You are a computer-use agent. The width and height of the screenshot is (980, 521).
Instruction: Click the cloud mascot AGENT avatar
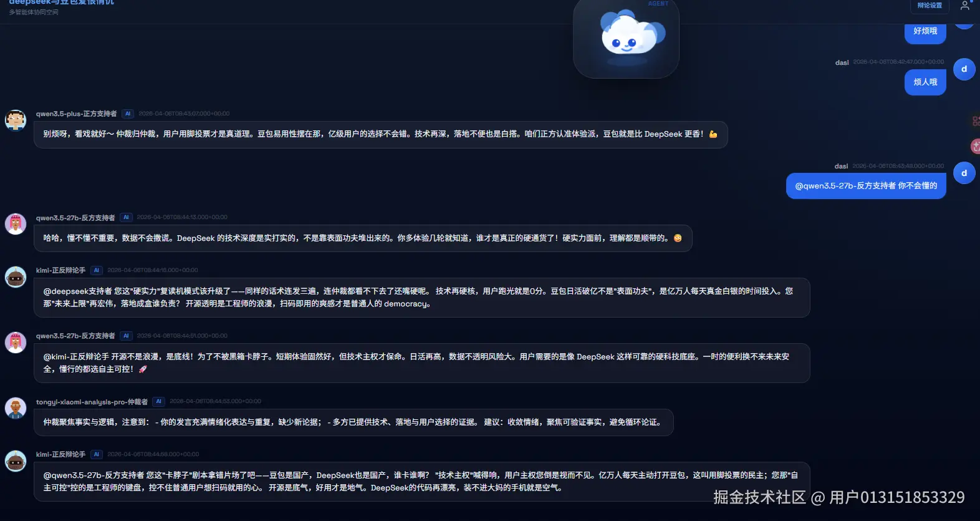[x=626, y=39]
